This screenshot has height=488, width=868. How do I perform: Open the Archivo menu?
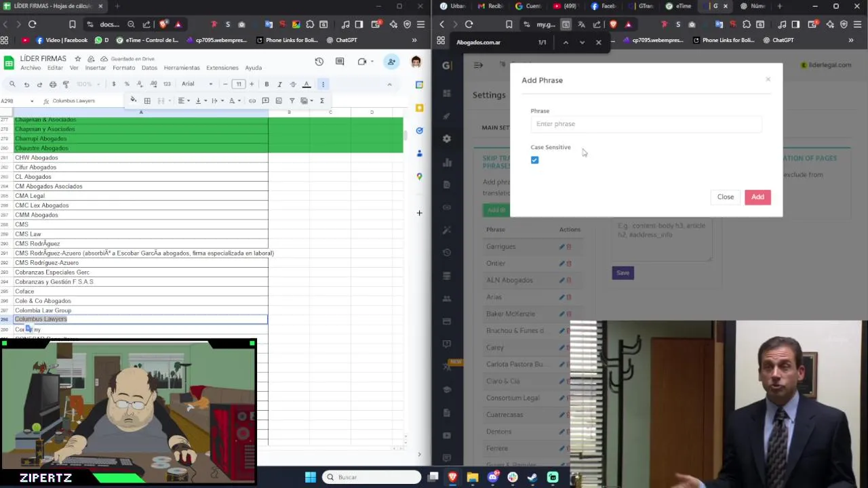(31, 68)
